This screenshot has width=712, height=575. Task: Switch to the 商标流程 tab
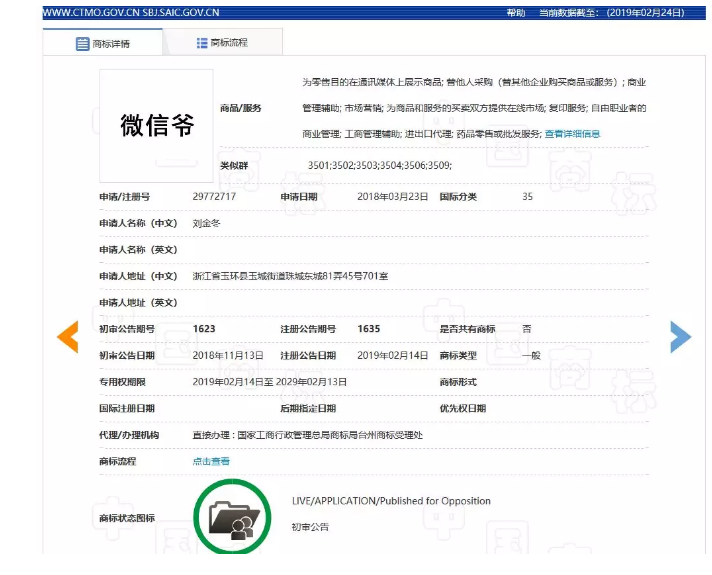coord(222,42)
